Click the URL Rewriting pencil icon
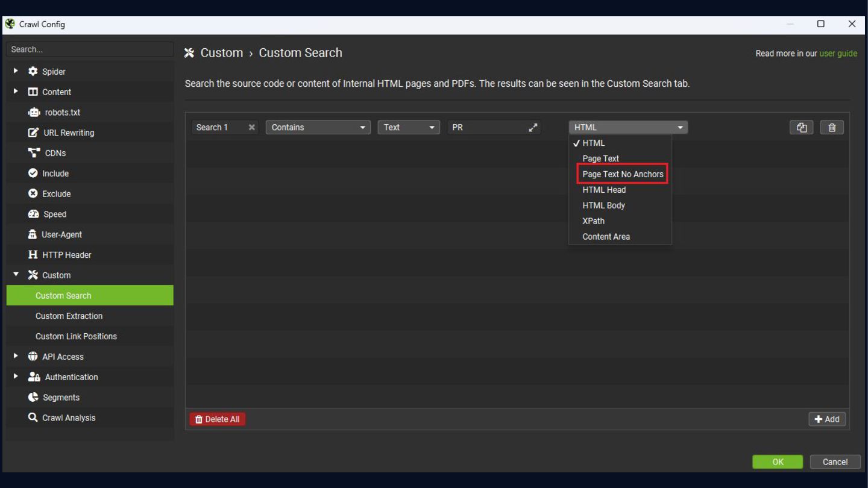 (x=33, y=133)
